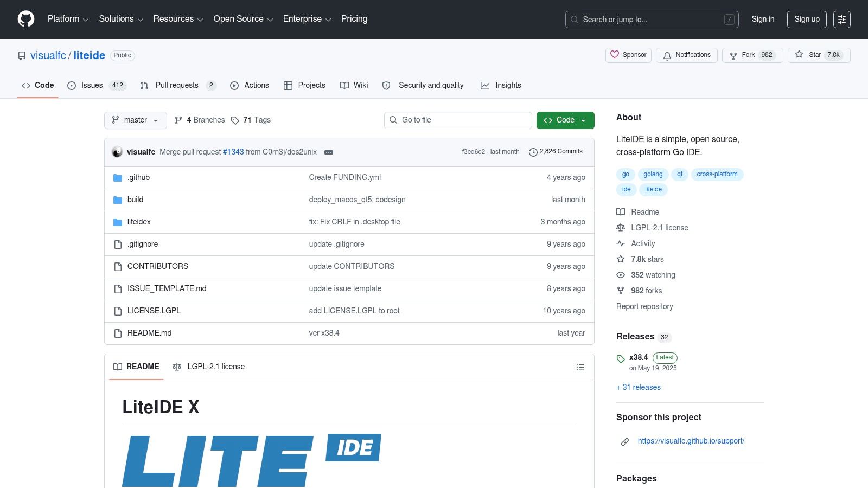Image resolution: width=868 pixels, height=488 pixels.
Task: Click the .github folder icon
Action: coord(118,178)
